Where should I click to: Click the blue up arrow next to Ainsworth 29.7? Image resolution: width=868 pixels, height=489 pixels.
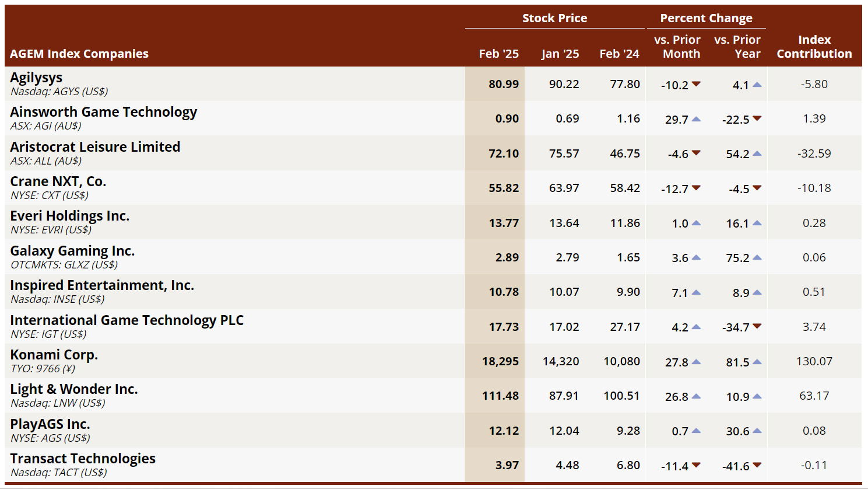tap(695, 119)
